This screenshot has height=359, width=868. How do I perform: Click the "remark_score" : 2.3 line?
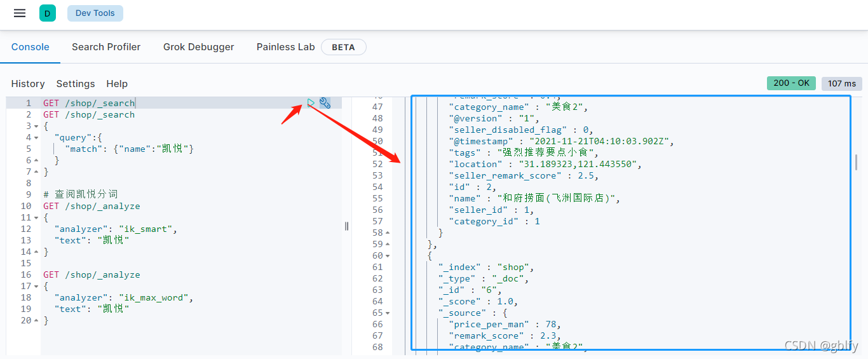coord(505,335)
